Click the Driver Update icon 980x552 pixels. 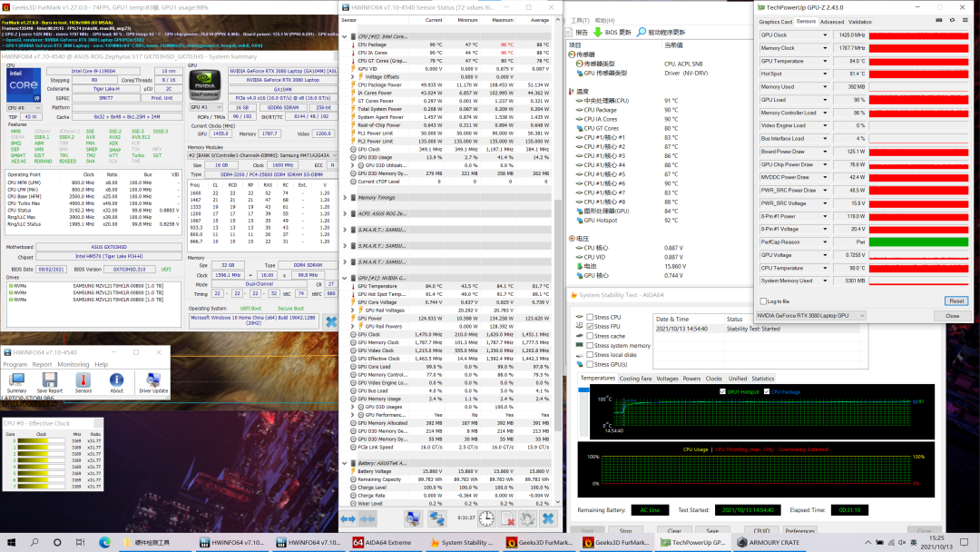152,380
